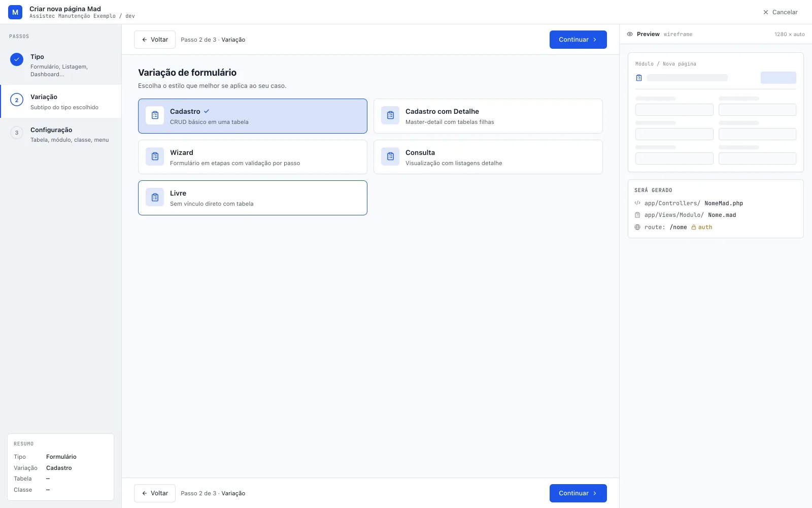This screenshot has width=812, height=508.
Task: Pick the Livre variation card
Action: pyautogui.click(x=253, y=198)
